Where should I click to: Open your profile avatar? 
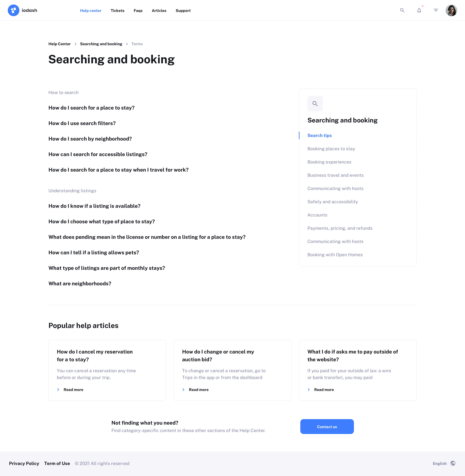pyautogui.click(x=452, y=10)
